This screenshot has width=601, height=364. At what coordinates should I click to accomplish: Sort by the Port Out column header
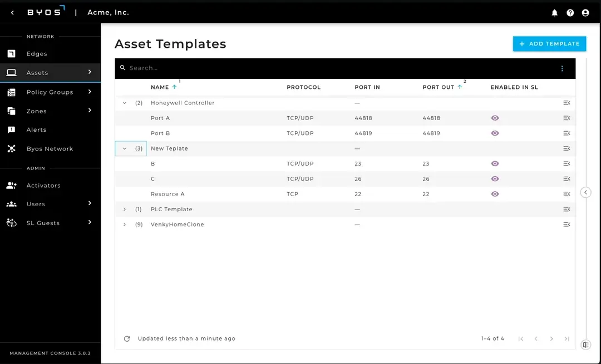click(438, 87)
